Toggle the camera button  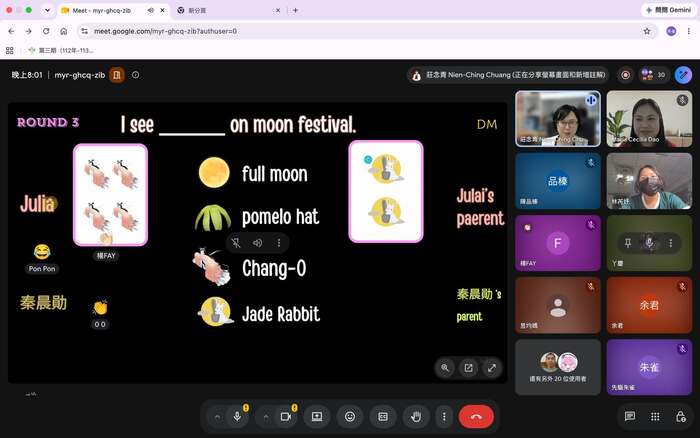click(x=286, y=417)
